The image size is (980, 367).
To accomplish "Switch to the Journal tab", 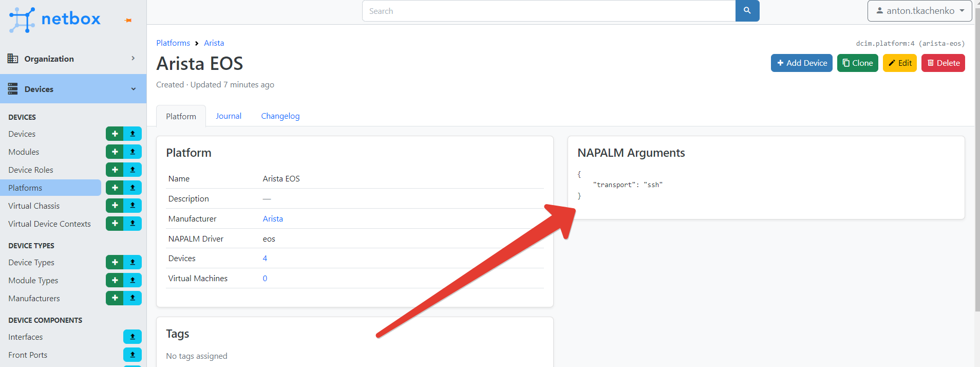I will pyautogui.click(x=229, y=116).
